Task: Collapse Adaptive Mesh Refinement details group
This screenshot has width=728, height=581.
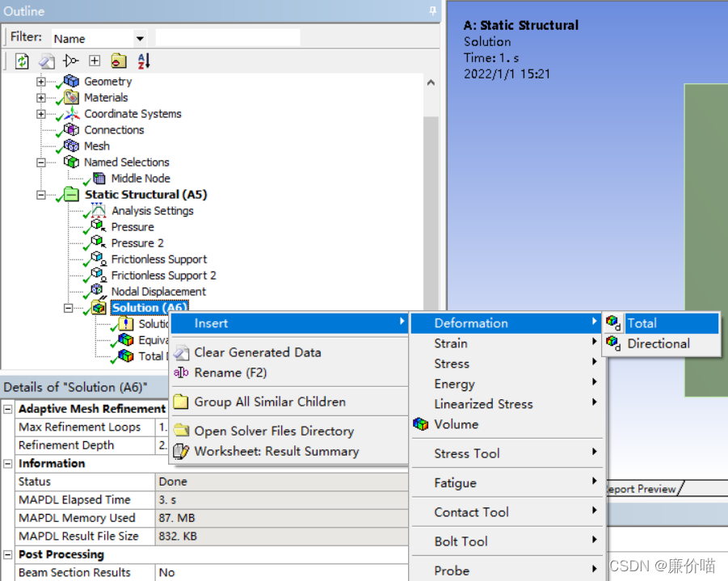Action: [8, 409]
